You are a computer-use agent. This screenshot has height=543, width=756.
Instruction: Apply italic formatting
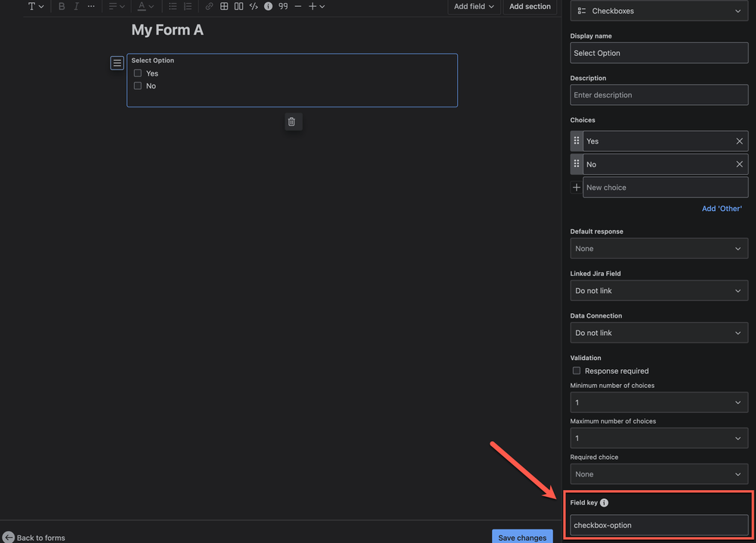tap(76, 6)
